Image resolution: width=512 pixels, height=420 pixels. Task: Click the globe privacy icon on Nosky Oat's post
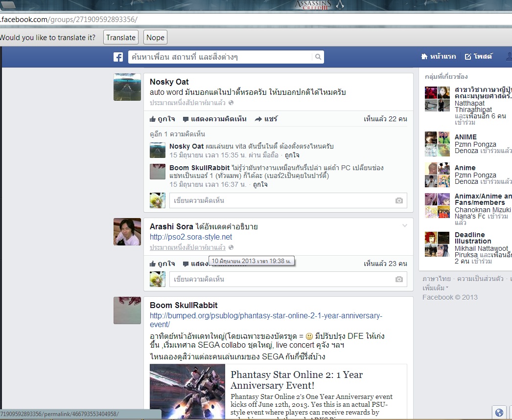coord(231,103)
